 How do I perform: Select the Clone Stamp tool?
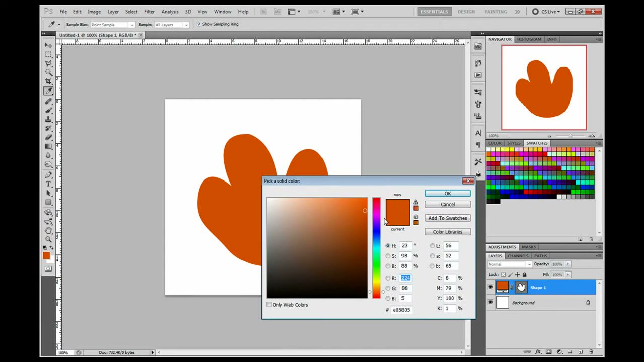pyautogui.click(x=48, y=119)
